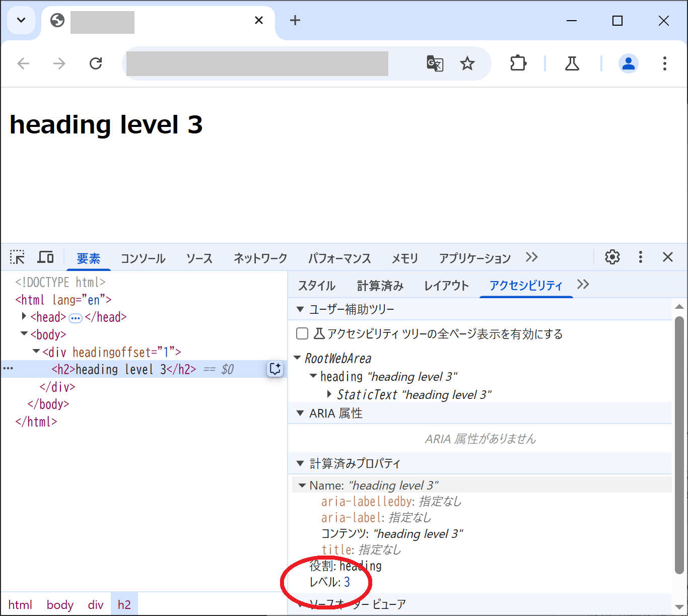Open the DevTools three-dot customize menu
The height and width of the screenshot is (616, 688).
pyautogui.click(x=640, y=257)
